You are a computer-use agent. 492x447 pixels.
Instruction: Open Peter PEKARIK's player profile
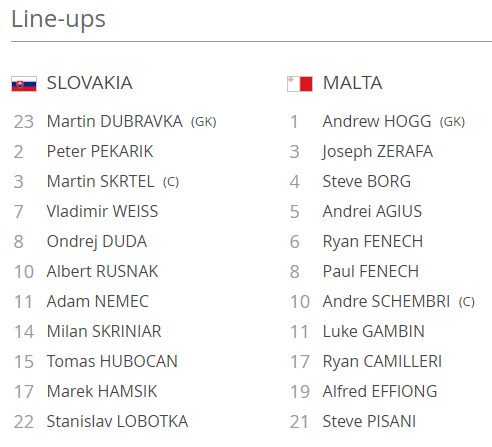100,151
